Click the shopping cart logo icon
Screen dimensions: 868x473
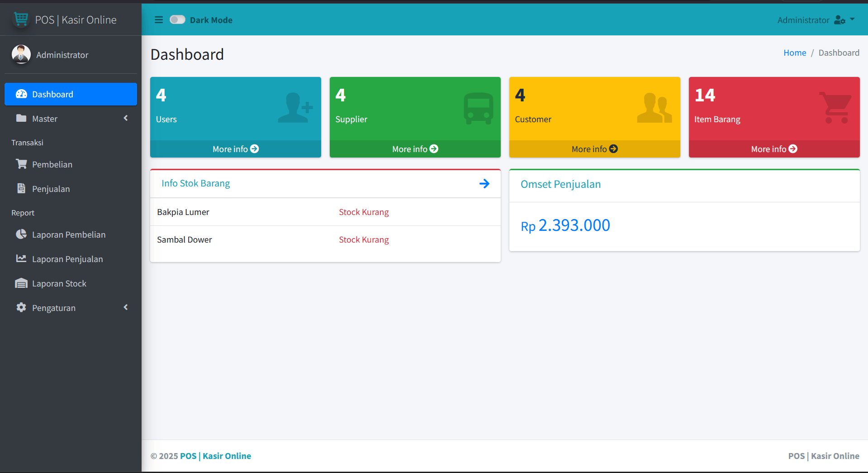[x=21, y=19]
